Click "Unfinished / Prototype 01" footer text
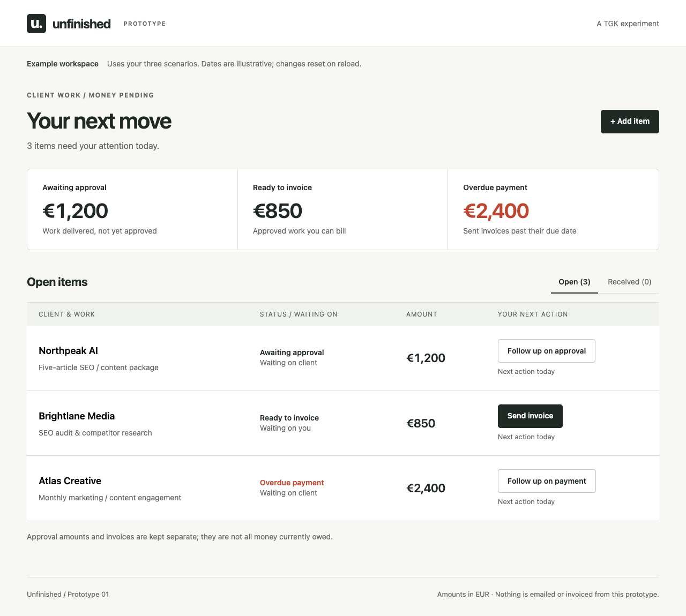This screenshot has height=616, width=686. (68, 594)
